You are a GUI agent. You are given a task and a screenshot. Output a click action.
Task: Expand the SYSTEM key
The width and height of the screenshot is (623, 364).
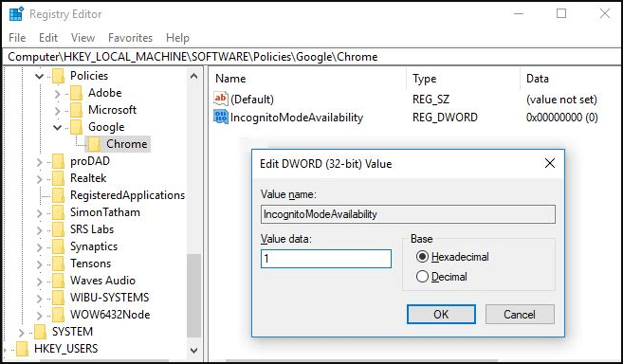pyautogui.click(x=22, y=332)
